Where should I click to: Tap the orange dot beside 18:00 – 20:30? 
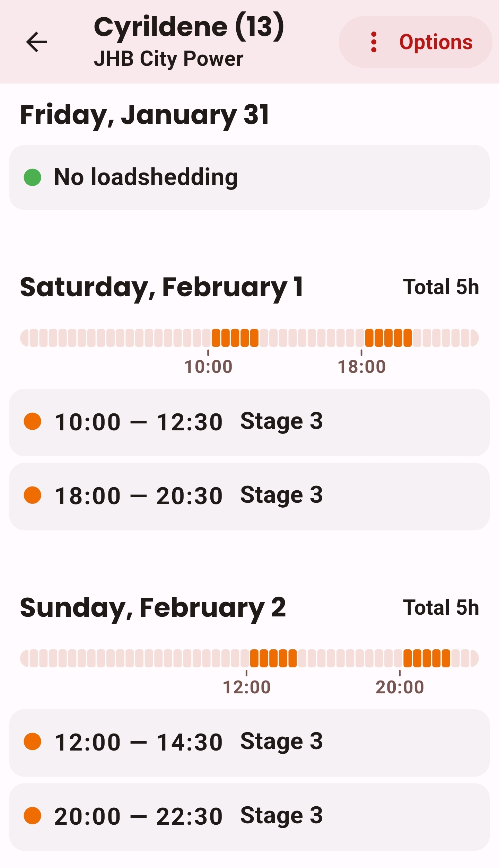(x=33, y=495)
